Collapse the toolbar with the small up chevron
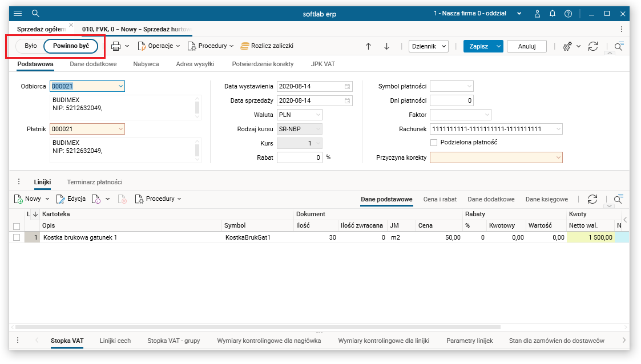641x364 pixels. [610, 54]
